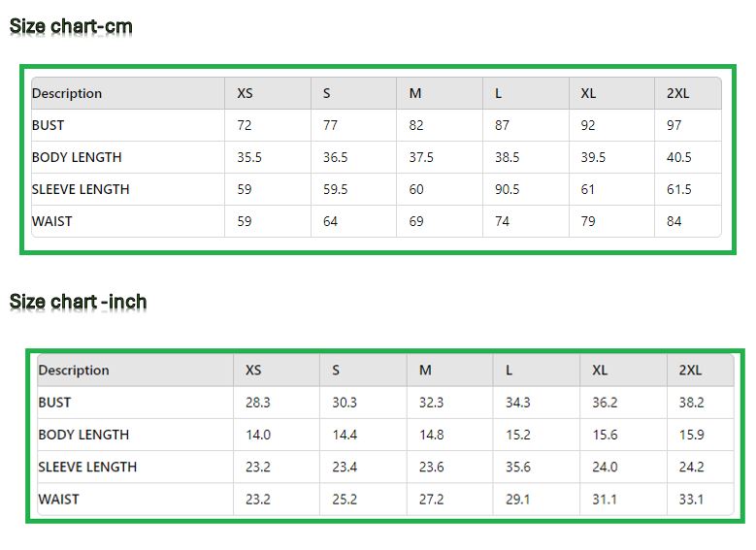756x550 pixels.
Task: Click the 35.6 sleeve length cell
Action: tap(518, 467)
